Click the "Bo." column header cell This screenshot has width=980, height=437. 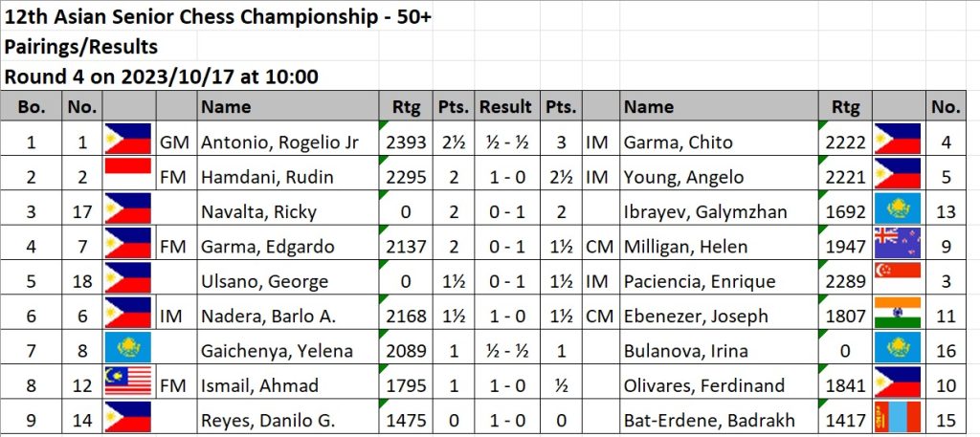click(32, 107)
